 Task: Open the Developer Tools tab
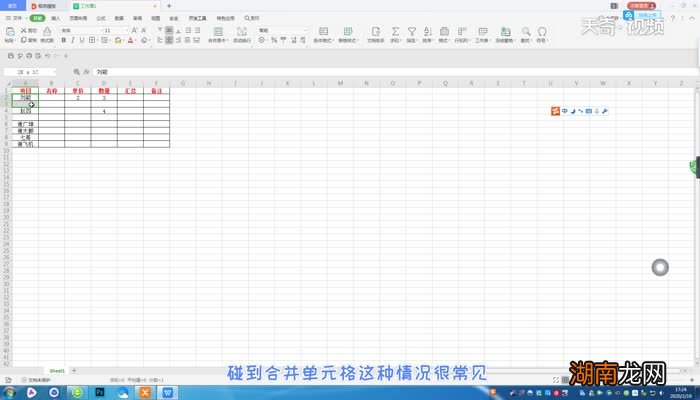197,18
